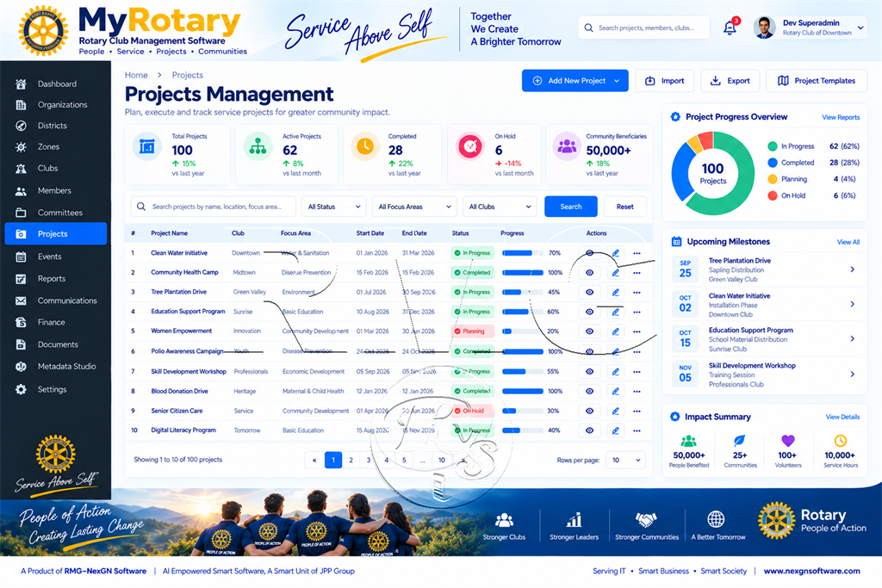View Women Empowerment via eye icon
The height and width of the screenshot is (588, 882).
coord(589,331)
